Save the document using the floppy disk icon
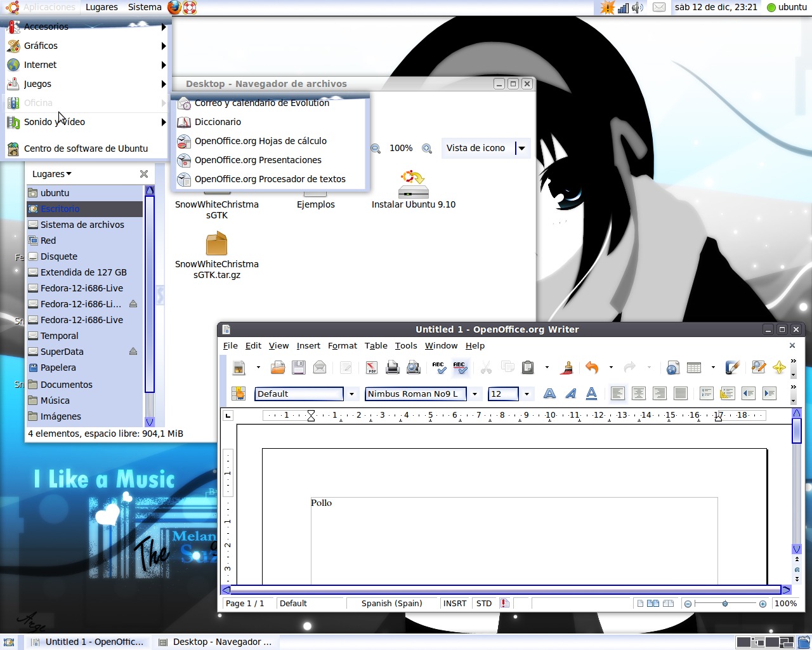Image resolution: width=812 pixels, height=650 pixels. tap(299, 368)
